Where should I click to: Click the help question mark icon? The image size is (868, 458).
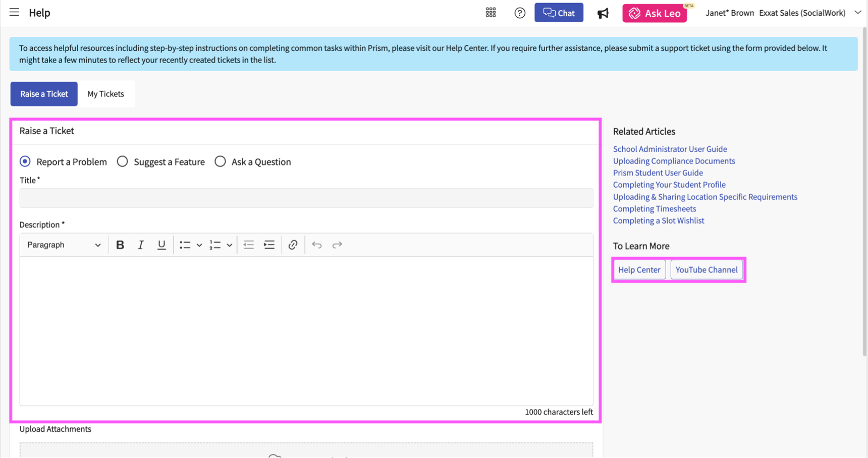tap(520, 12)
